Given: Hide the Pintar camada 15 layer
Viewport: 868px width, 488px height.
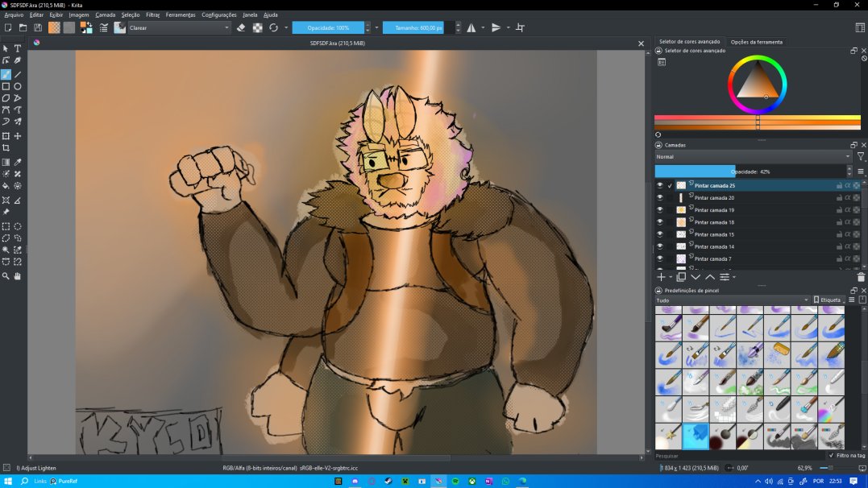Looking at the screenshot, I should [x=659, y=234].
